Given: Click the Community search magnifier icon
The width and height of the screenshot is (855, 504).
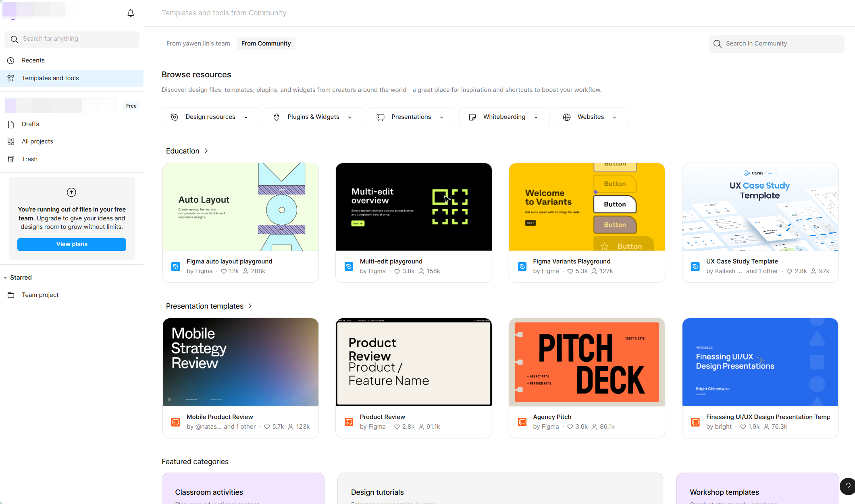Looking at the screenshot, I should [717, 44].
